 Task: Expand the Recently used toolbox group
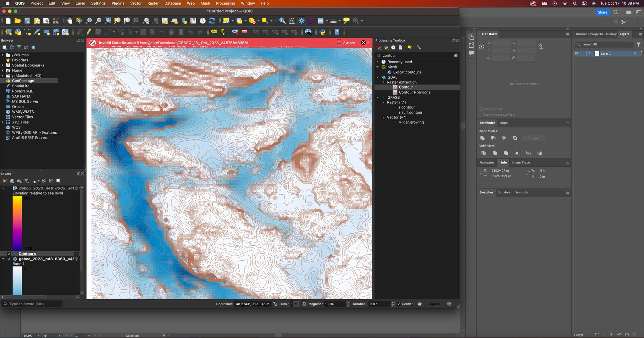click(378, 62)
